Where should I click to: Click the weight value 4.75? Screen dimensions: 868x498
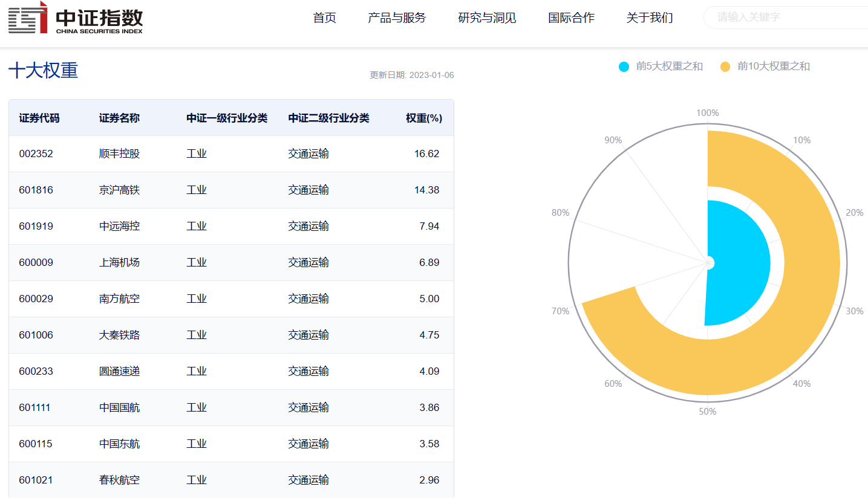click(x=429, y=335)
